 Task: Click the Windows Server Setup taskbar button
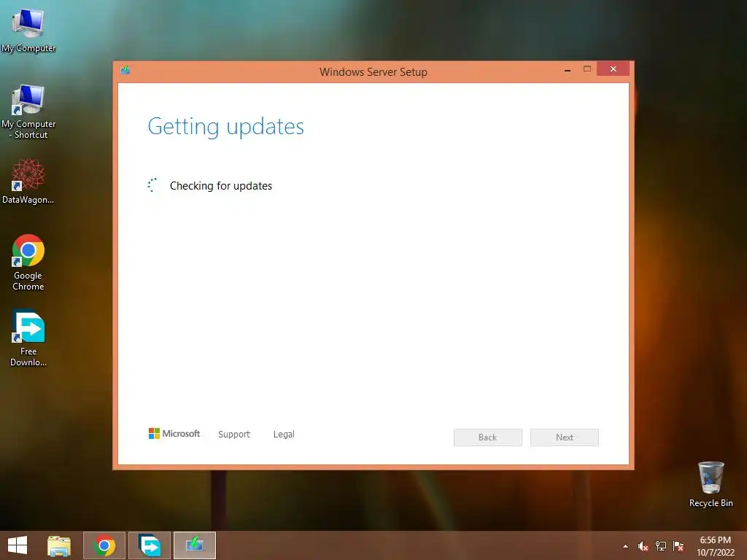pyautogui.click(x=195, y=545)
